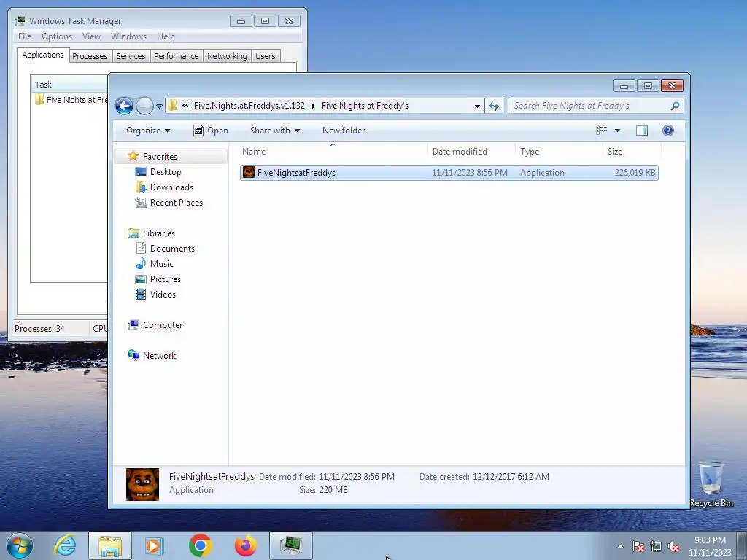This screenshot has height=560, width=747.
Task: Open Task Manager Options menu
Action: click(x=57, y=36)
